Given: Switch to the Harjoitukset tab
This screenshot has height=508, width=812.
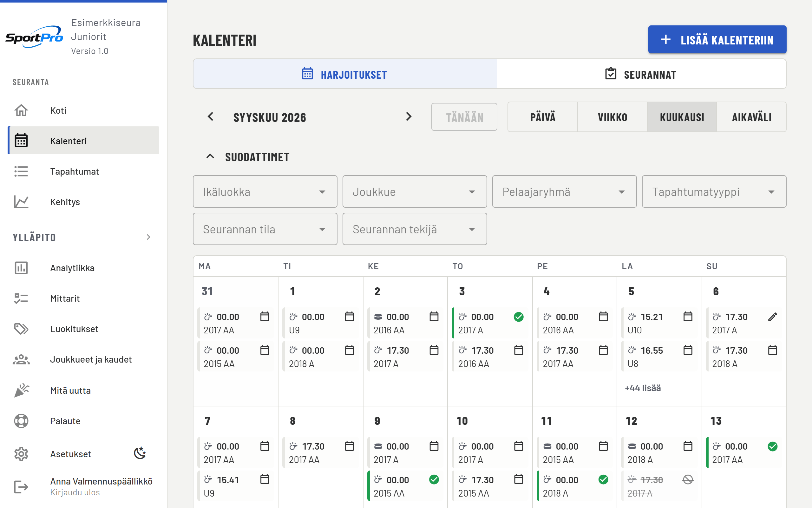Looking at the screenshot, I should point(345,74).
